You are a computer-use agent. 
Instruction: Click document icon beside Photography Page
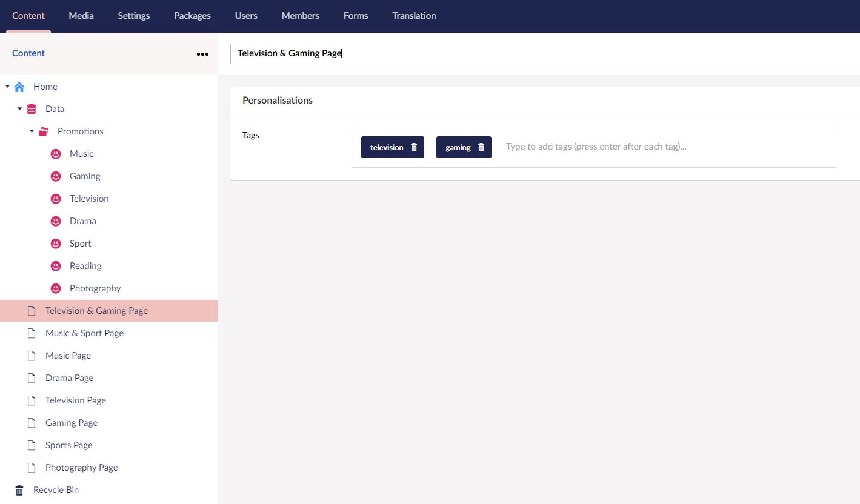pos(32,468)
